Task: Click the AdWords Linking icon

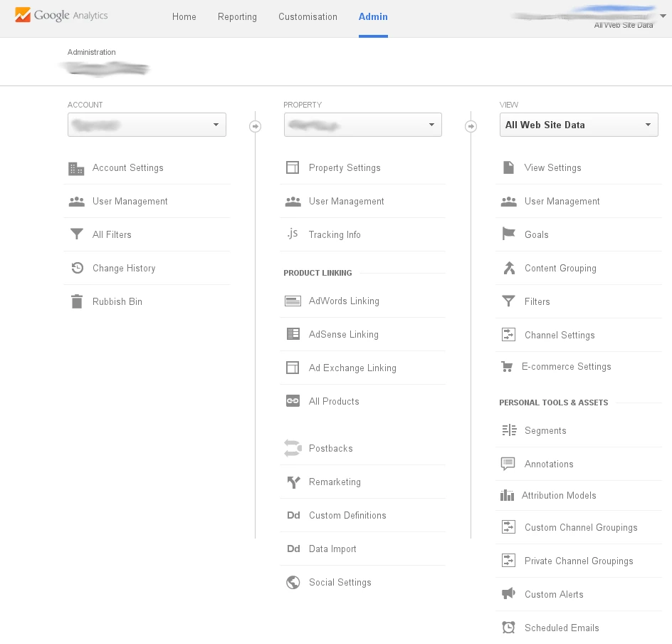Action: 293,301
